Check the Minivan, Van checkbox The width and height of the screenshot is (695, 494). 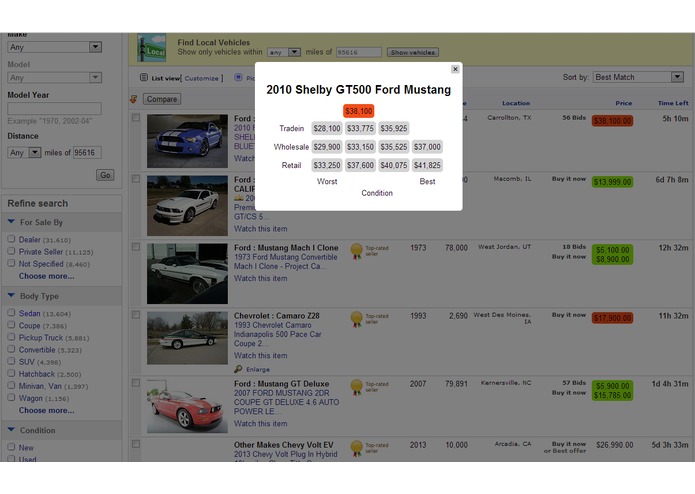tap(12, 385)
